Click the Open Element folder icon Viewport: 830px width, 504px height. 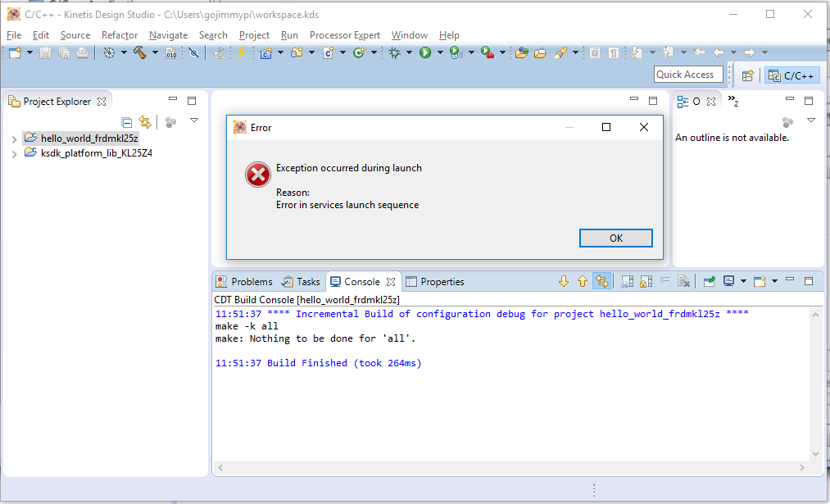click(521, 52)
